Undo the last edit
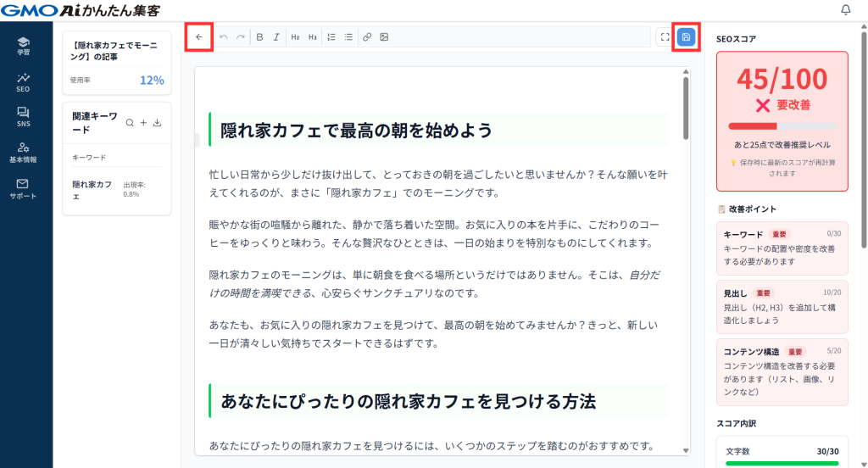The height and width of the screenshot is (468, 868). click(224, 37)
